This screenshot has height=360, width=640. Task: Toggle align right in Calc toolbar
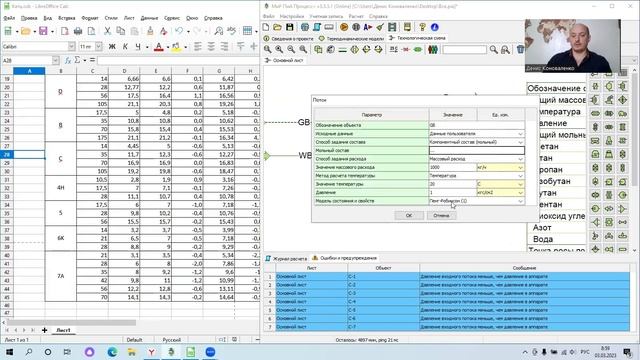tap(224, 47)
